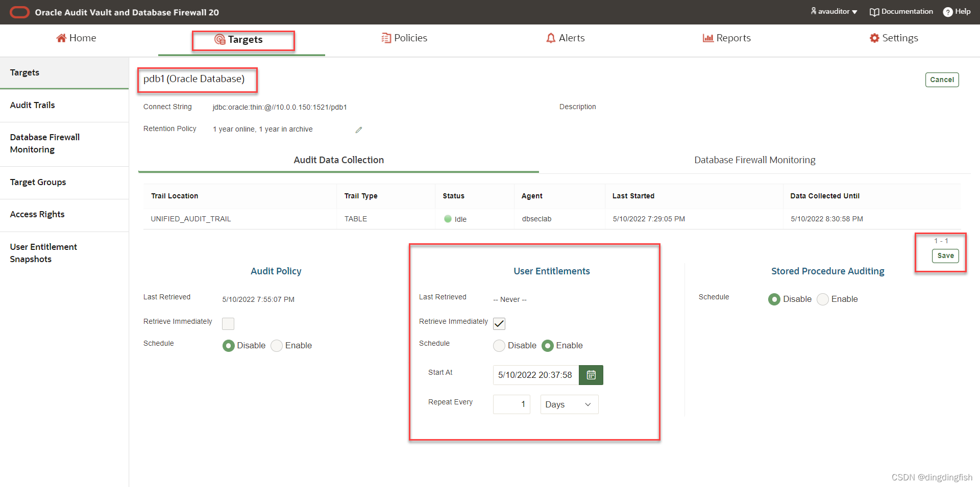Screen dimensions: 980x487
Task: Click the green Idle status indicator
Action: click(448, 219)
